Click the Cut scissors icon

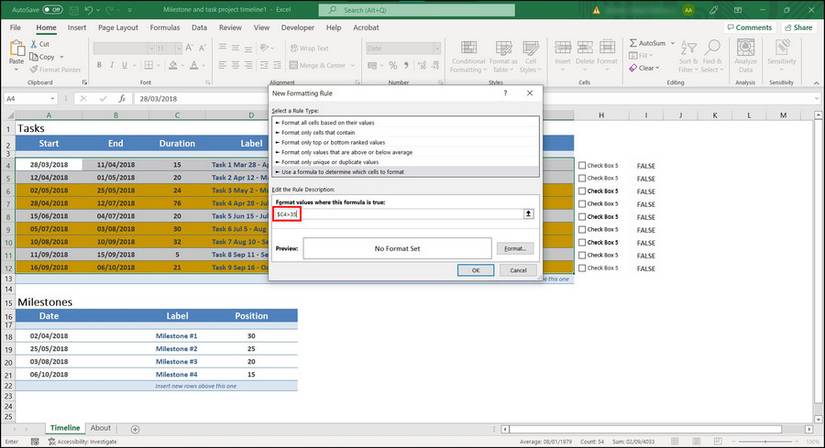[35, 44]
